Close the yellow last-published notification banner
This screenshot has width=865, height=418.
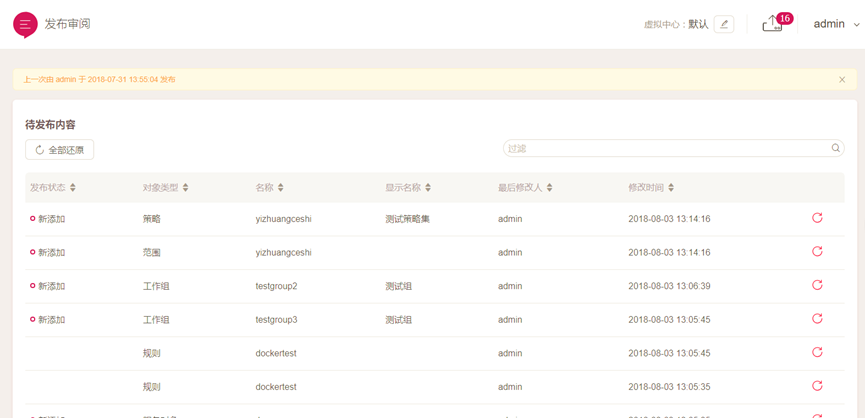842,80
